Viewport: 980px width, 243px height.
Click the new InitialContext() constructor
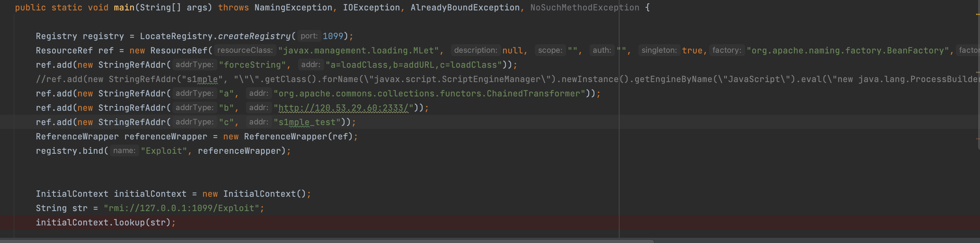(x=254, y=194)
